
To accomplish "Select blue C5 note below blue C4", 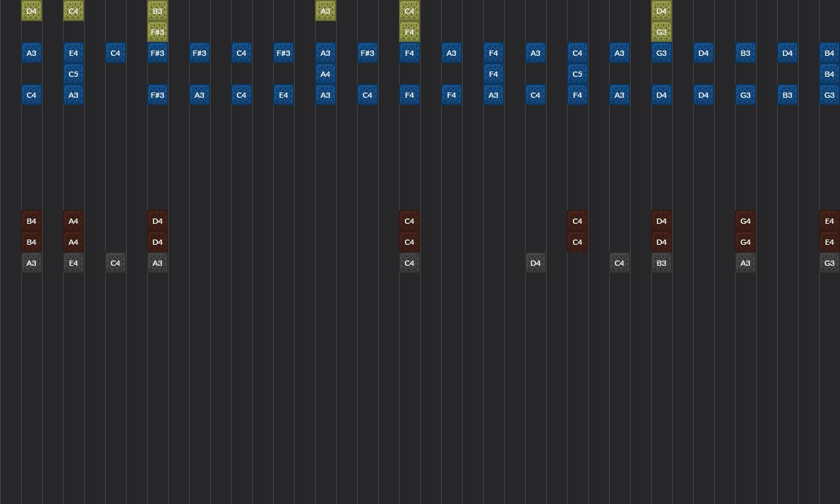I will (x=577, y=74).
